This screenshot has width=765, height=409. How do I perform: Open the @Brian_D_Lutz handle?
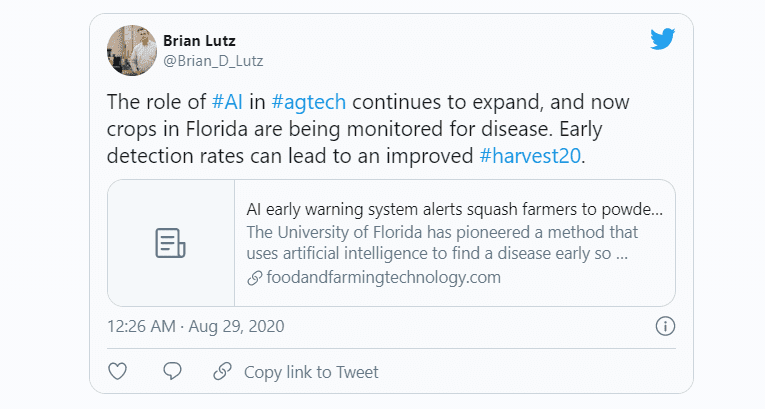tap(213, 61)
